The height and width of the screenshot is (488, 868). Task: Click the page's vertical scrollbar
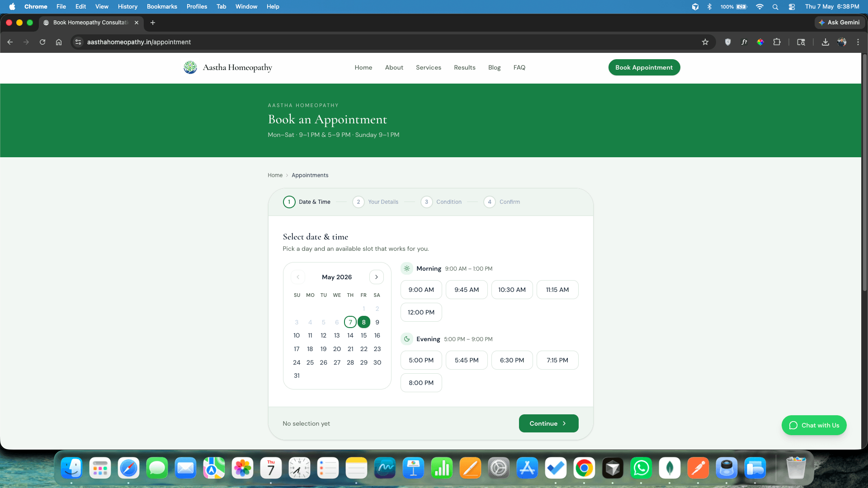[x=864, y=172]
